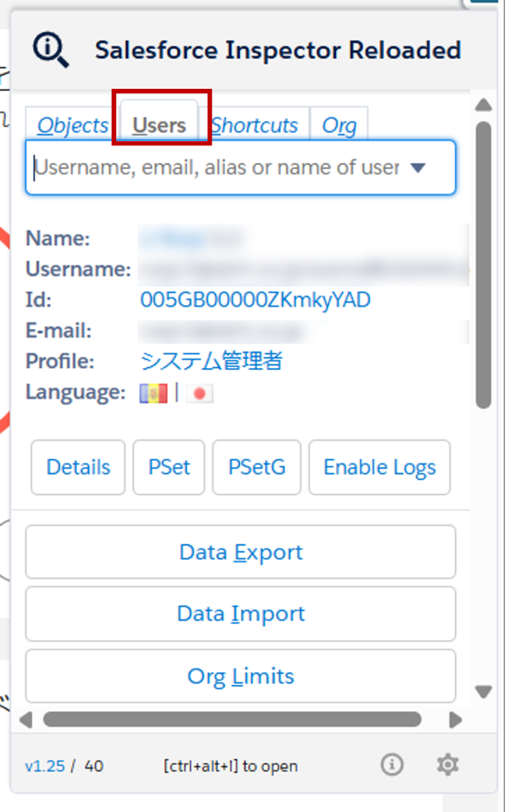The width and height of the screenshot is (505, 812).
Task: Click the info icon in the footer
Action: [392, 764]
